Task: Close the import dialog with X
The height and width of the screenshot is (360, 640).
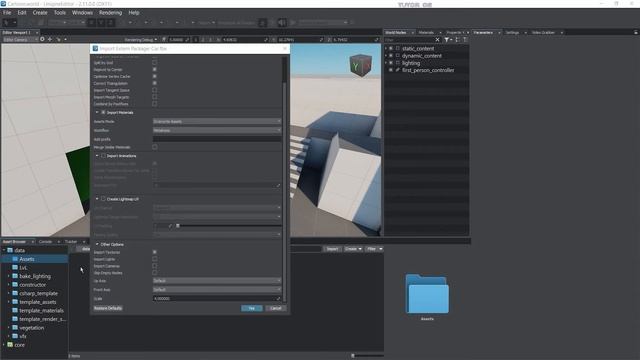Action: pyautogui.click(x=285, y=49)
